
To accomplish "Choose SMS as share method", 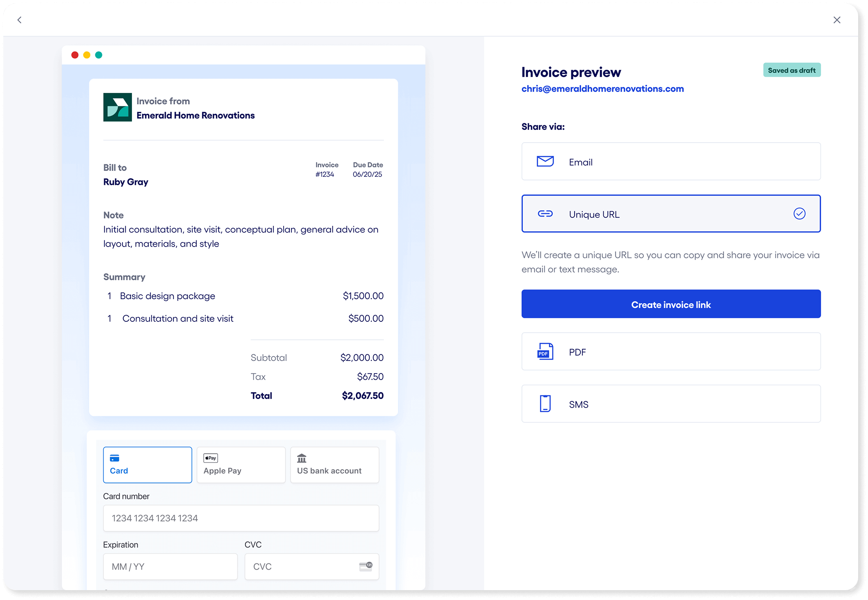I will tap(671, 404).
